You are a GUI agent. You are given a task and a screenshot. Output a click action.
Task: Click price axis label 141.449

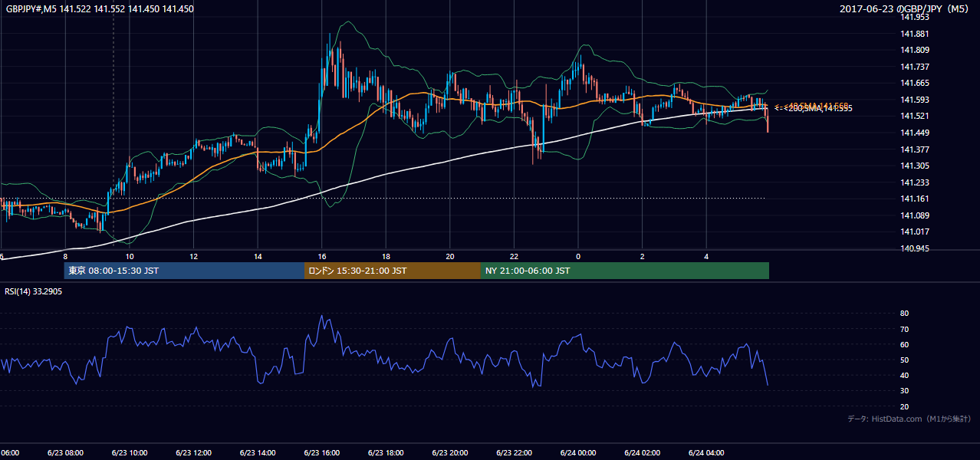[x=915, y=133]
